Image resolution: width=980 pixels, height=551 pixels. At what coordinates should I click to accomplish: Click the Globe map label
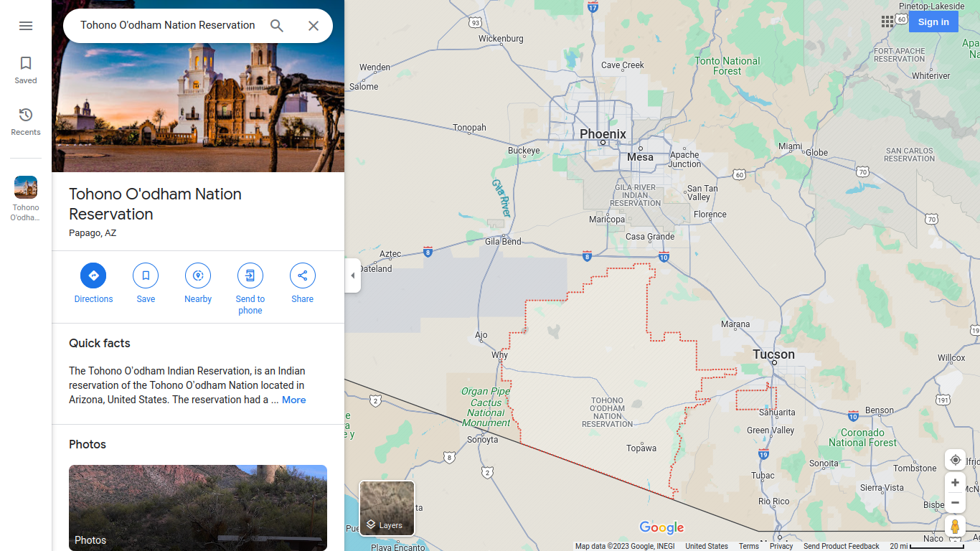coord(816,152)
